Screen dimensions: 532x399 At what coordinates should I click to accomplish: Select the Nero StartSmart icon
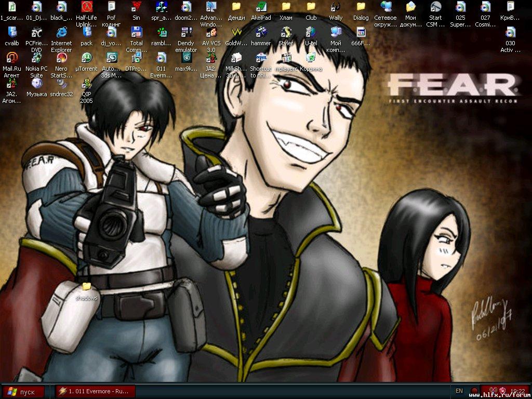click(62, 57)
